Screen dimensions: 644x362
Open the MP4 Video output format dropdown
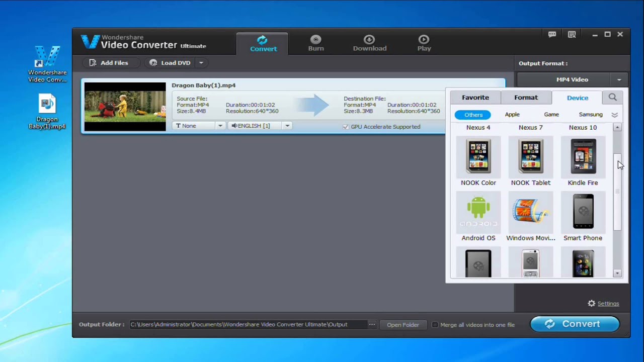point(573,80)
